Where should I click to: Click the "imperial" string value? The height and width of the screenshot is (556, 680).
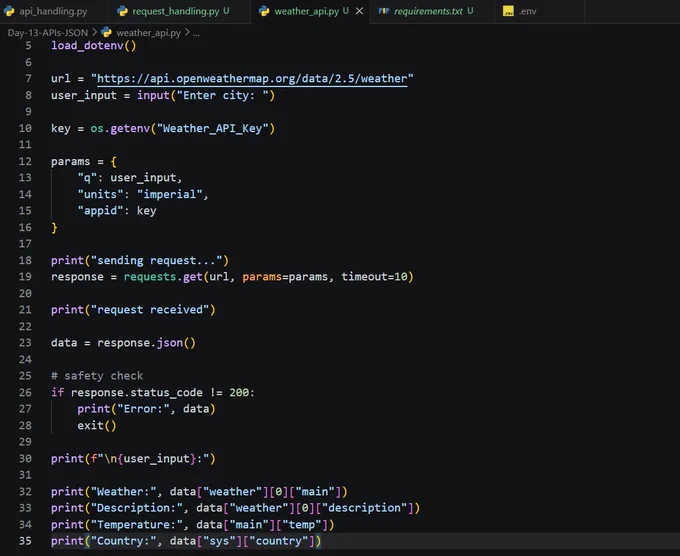[170, 194]
